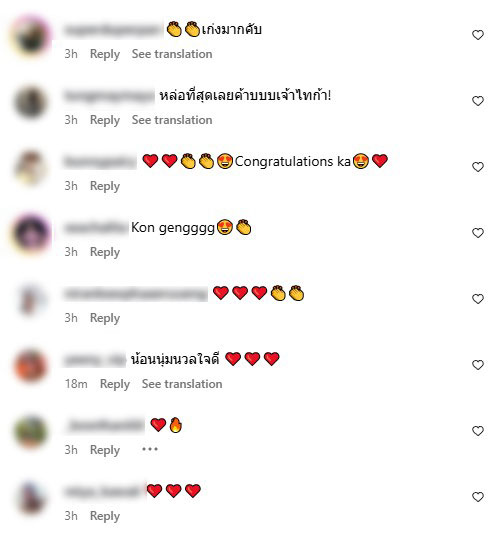495x540 pixels.
Task: Tap heart beside Congratulations ka comment
Action: (477, 167)
